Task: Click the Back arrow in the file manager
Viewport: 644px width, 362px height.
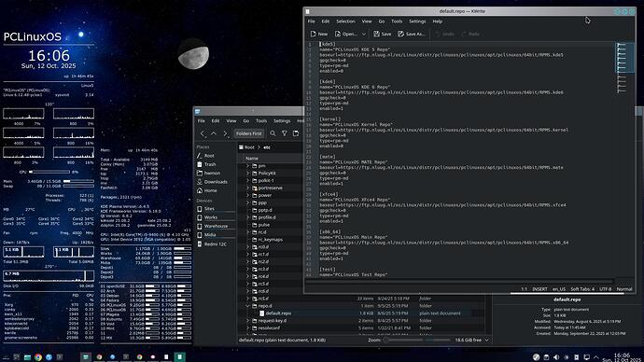Action: click(203, 133)
